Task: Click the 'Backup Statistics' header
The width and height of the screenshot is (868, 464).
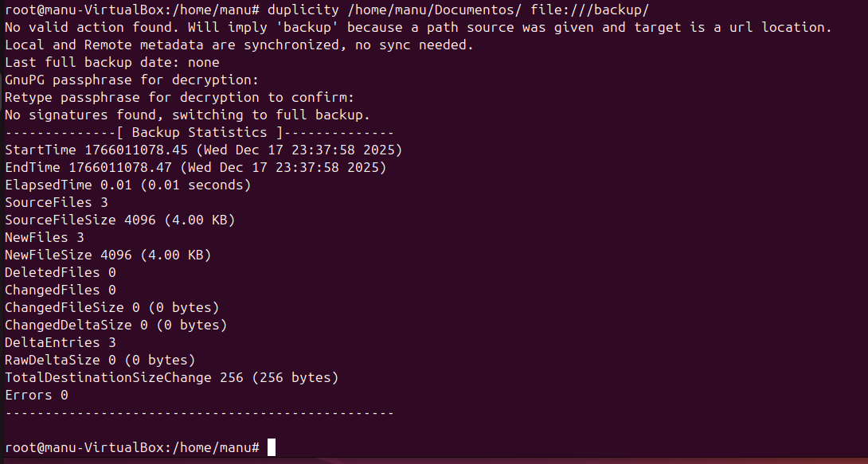Action: point(199,132)
